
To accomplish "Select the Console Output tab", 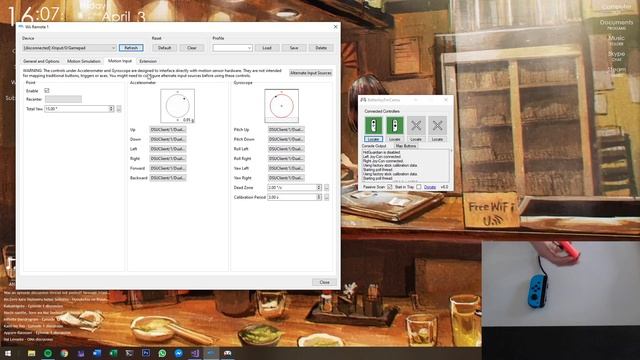I will click(374, 146).
